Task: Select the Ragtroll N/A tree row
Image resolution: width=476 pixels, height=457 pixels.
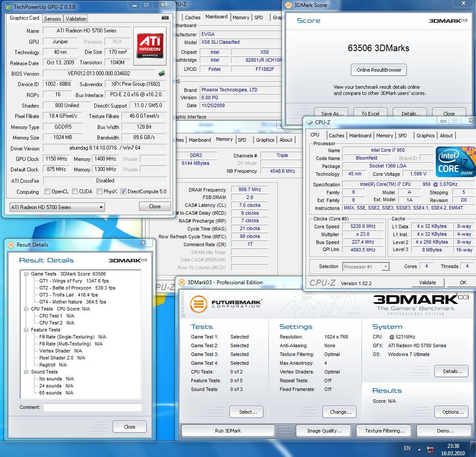Action: pyautogui.click(x=53, y=365)
